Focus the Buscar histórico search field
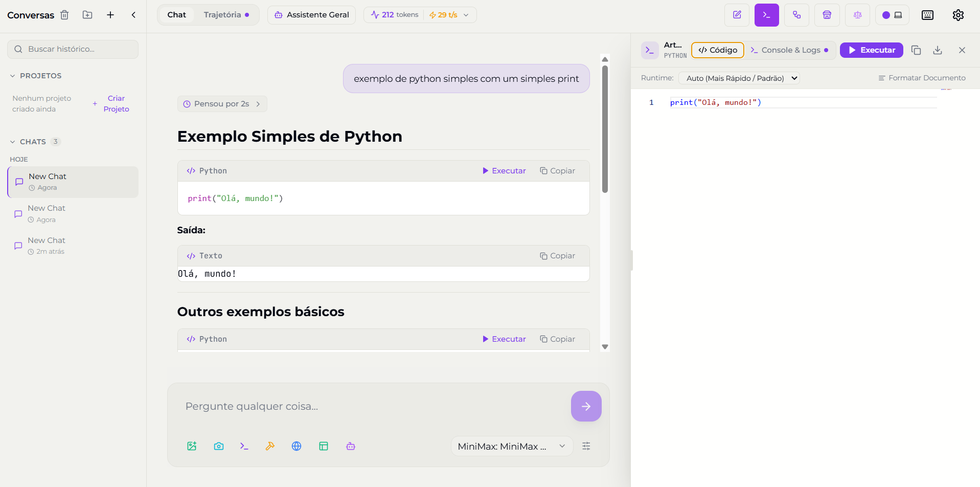 [x=73, y=49]
